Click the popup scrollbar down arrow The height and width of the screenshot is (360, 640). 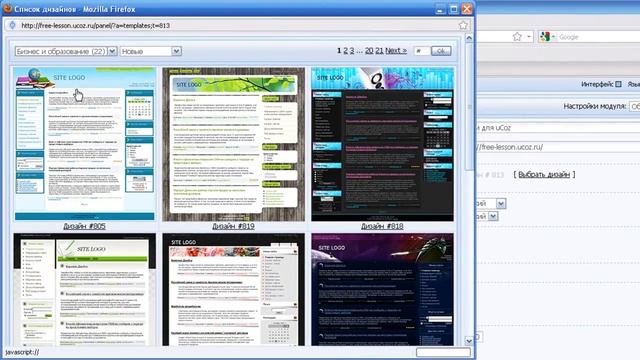[469, 341]
